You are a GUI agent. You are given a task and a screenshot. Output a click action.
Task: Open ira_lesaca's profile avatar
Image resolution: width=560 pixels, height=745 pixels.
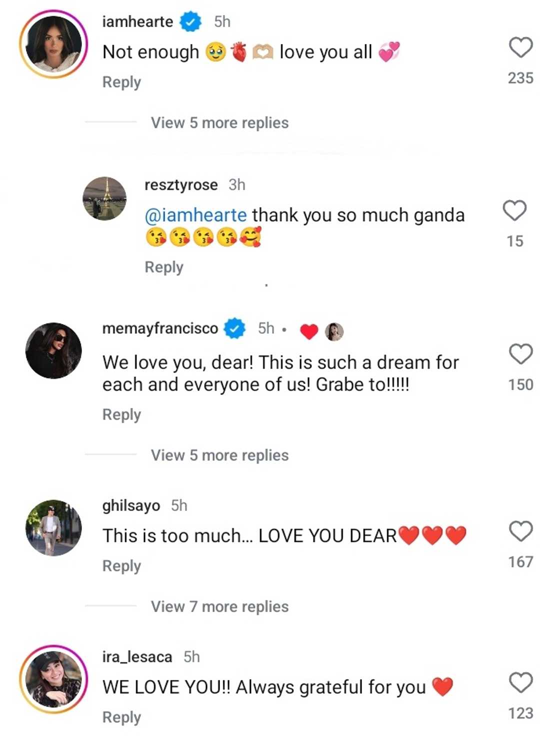coord(53,679)
